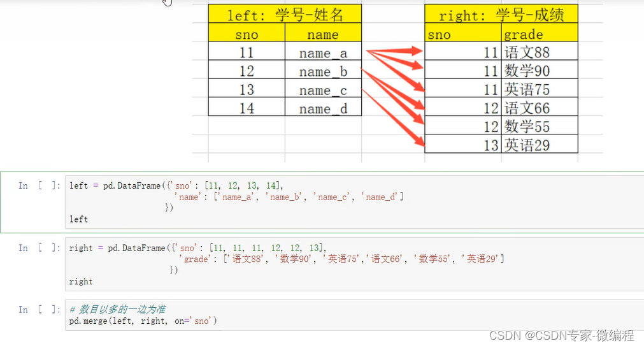Click the 'sno' header in left table

pyautogui.click(x=247, y=33)
